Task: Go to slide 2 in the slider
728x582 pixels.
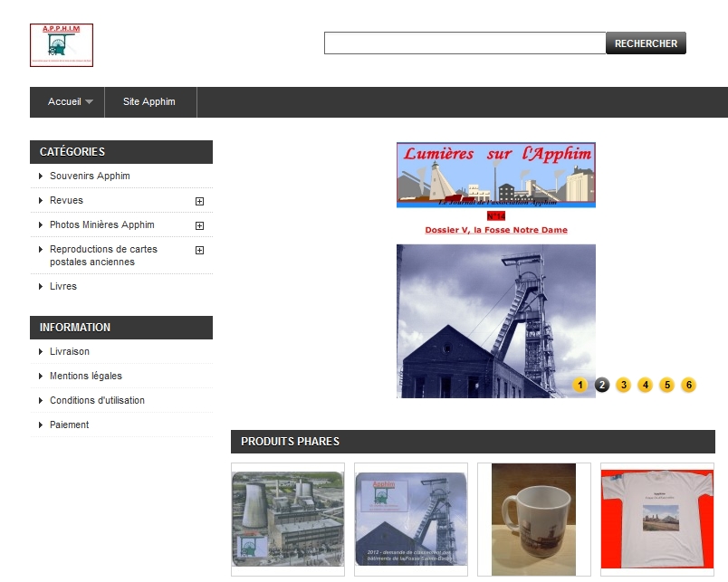Action: click(x=602, y=385)
